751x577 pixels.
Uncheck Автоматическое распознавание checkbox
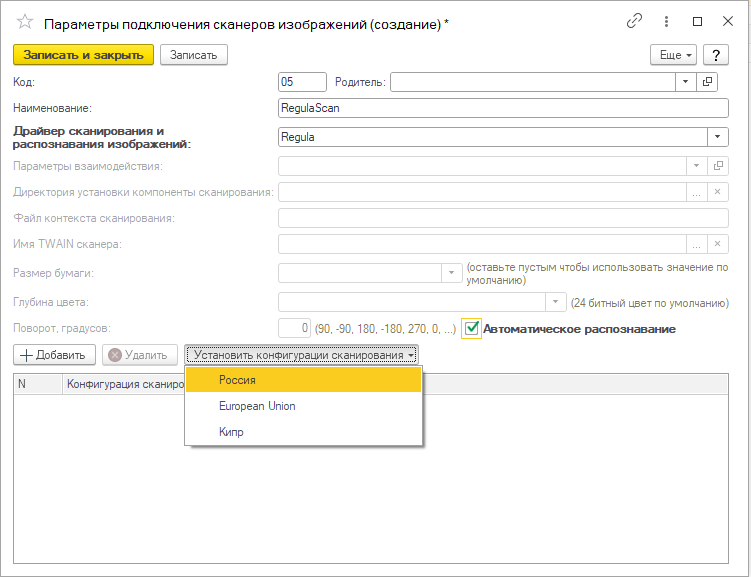click(x=473, y=328)
